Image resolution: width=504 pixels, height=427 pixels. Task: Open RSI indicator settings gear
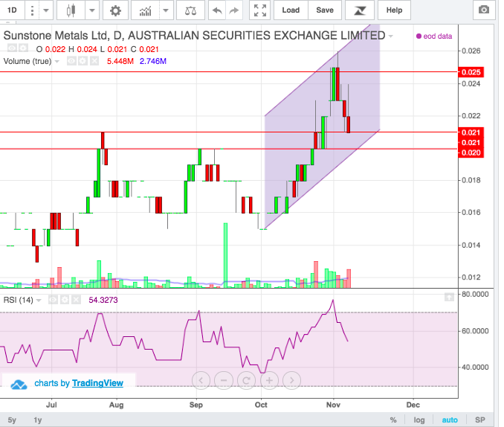[x=65, y=300]
